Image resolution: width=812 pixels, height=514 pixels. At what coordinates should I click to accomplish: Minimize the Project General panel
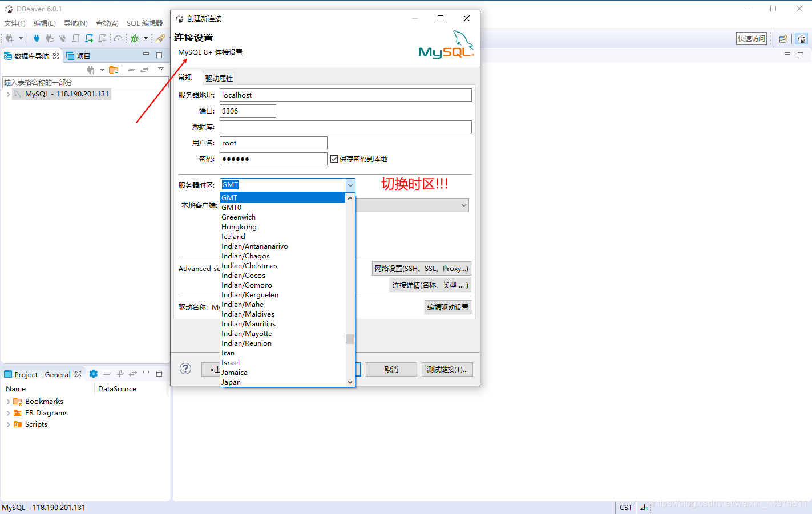pos(146,373)
